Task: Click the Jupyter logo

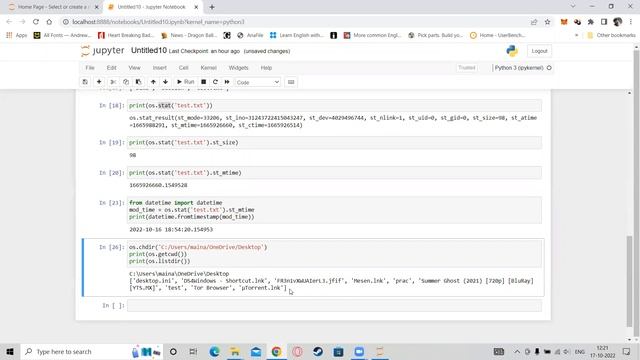Action: [x=102, y=51]
